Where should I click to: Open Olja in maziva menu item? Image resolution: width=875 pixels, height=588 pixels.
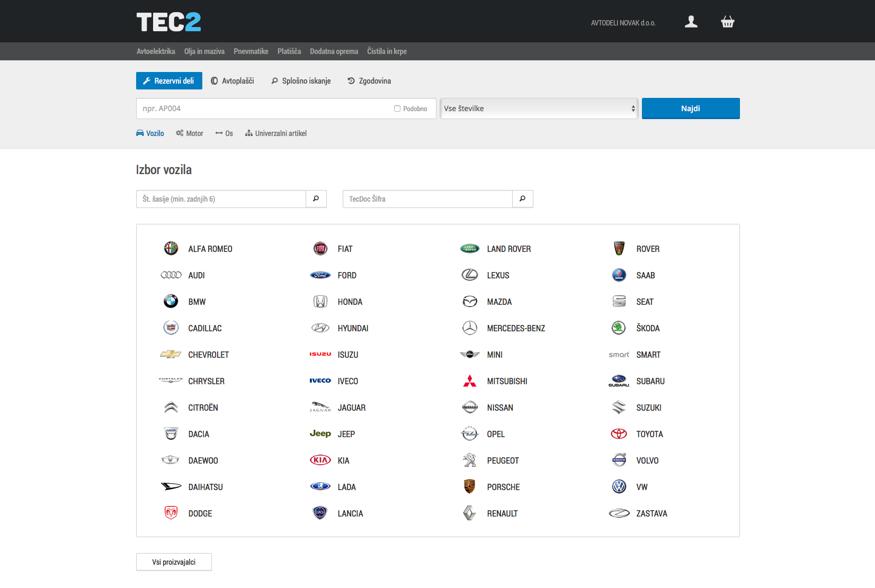click(x=204, y=51)
